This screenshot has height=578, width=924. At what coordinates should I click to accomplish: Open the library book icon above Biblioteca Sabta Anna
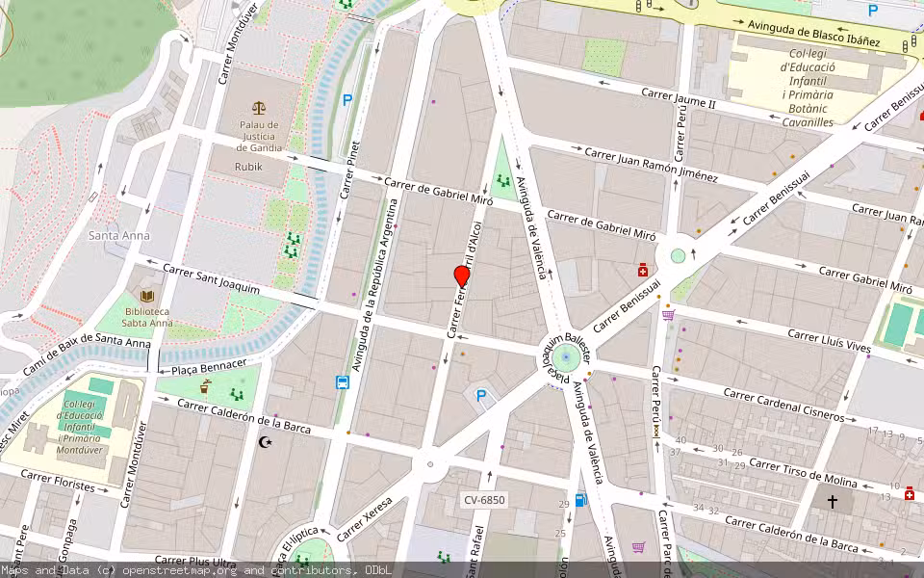coord(146,296)
